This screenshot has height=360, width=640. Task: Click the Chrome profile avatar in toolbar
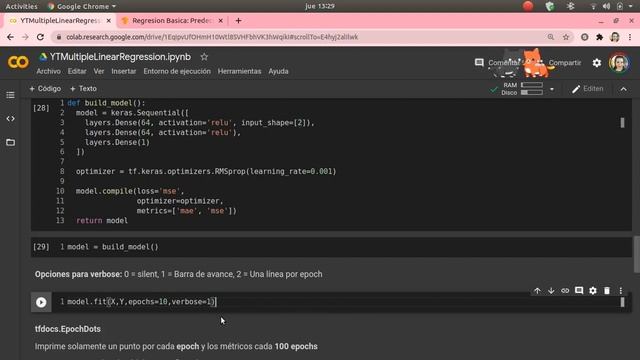click(615, 37)
